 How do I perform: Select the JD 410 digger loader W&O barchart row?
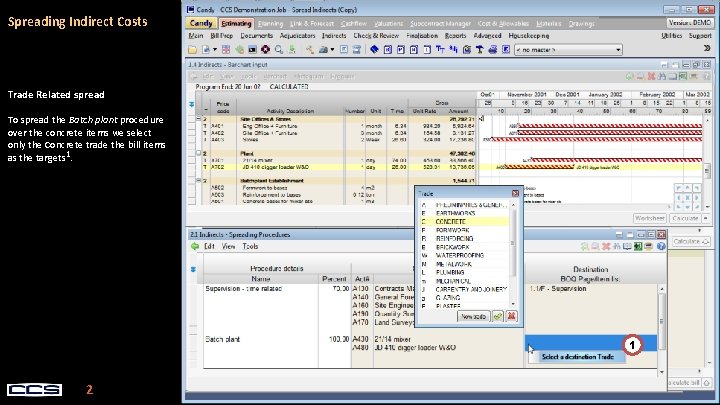pyautogui.click(x=338, y=167)
